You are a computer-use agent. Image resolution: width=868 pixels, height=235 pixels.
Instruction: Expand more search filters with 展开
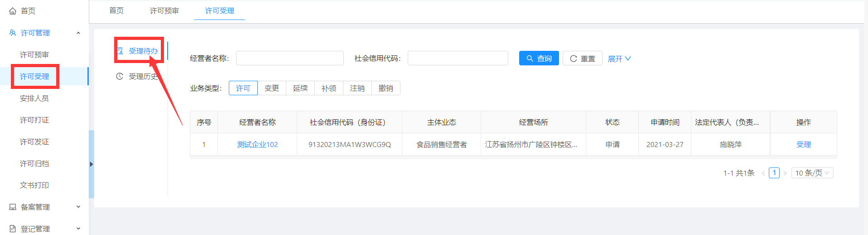pos(619,59)
